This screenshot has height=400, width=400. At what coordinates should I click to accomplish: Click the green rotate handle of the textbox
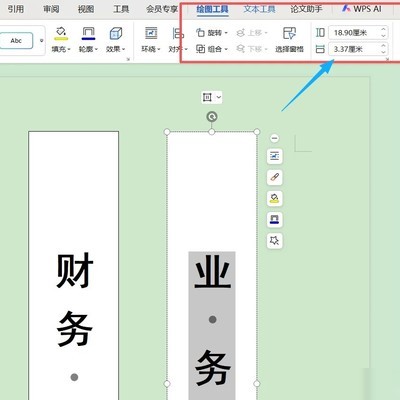[x=212, y=117]
